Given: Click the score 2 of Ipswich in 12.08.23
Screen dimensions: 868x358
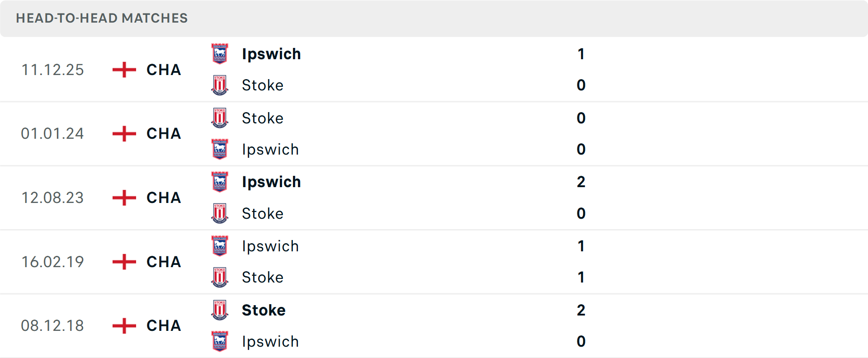Looking at the screenshot, I should (x=581, y=182).
